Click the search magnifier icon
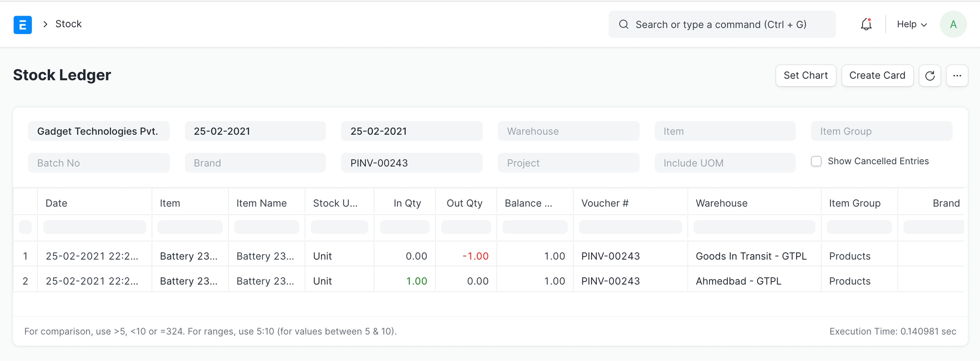980x361 pixels. pyautogui.click(x=624, y=24)
